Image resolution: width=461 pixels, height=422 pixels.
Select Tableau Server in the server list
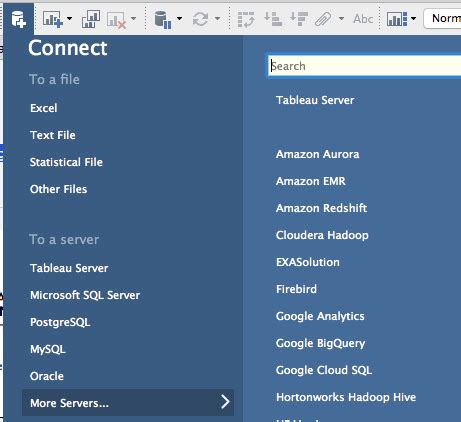(315, 100)
